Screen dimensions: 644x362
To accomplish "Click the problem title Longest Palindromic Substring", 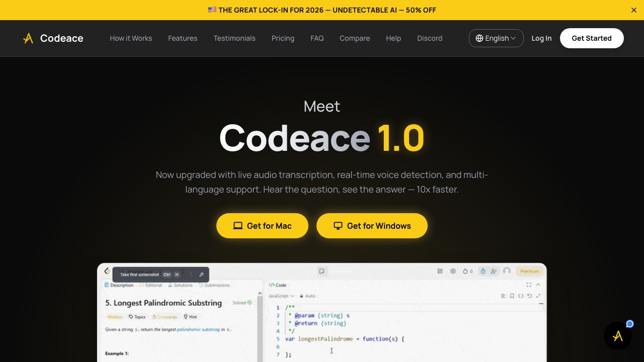I will pyautogui.click(x=164, y=303).
